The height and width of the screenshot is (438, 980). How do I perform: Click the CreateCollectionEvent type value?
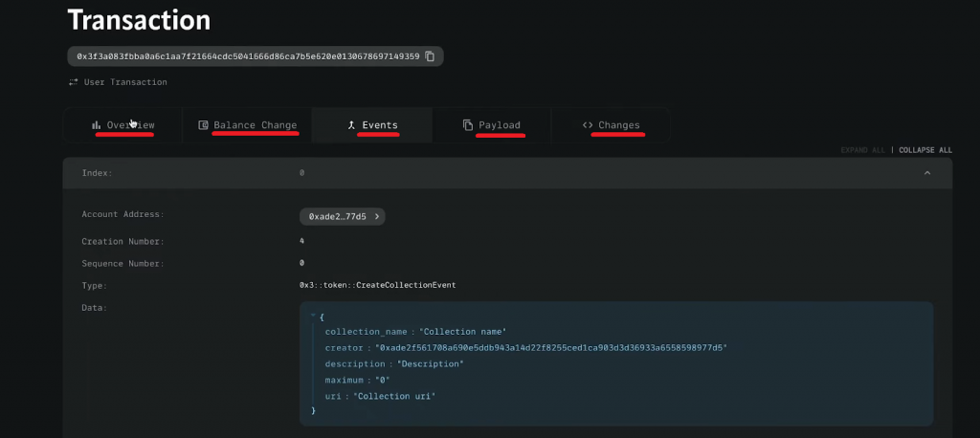[x=376, y=285]
